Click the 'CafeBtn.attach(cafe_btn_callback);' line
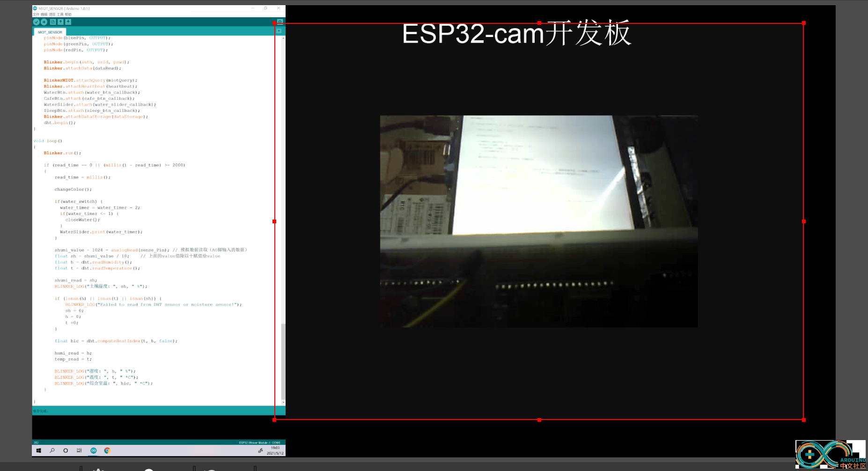 89,99
